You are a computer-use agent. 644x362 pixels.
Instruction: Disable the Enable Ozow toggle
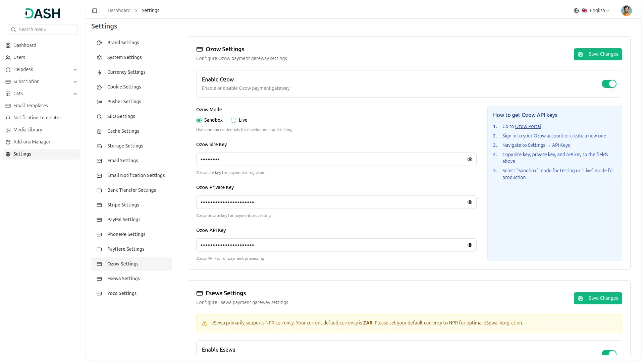point(609,84)
